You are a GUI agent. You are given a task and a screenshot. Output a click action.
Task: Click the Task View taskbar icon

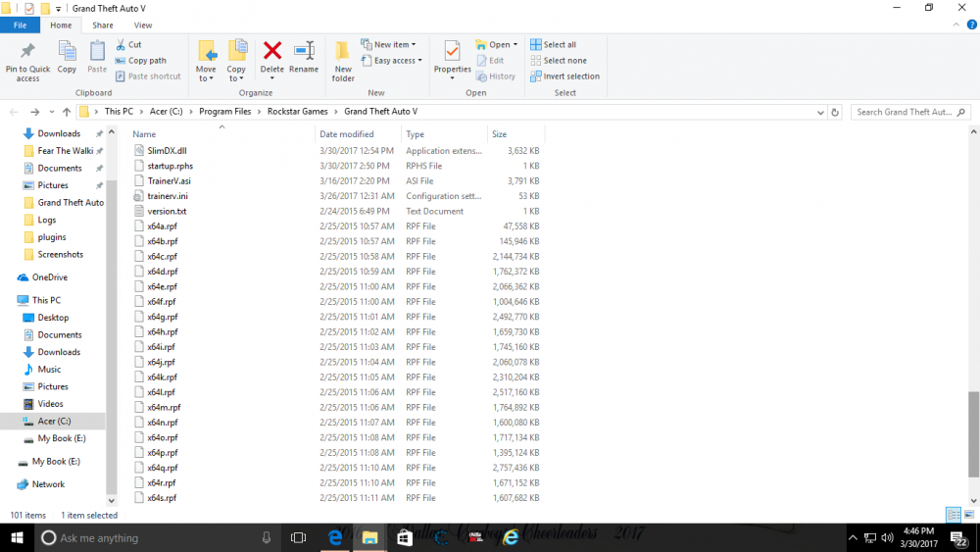(298, 537)
